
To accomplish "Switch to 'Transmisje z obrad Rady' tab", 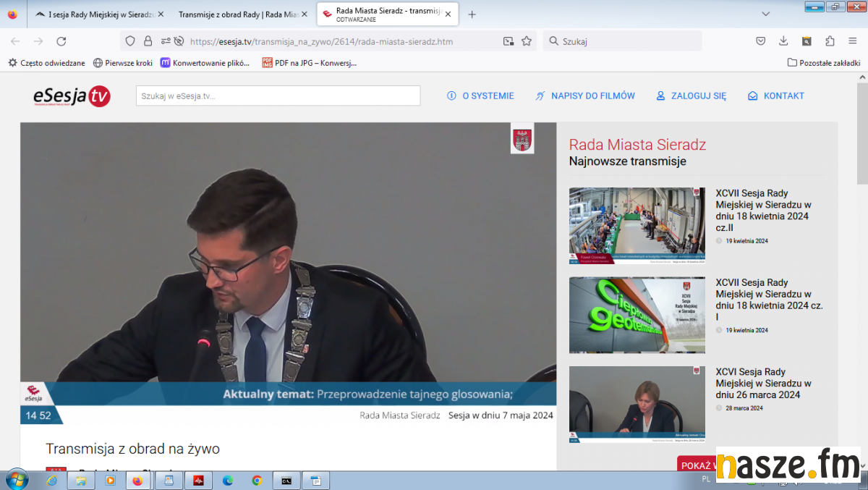I will coord(235,14).
